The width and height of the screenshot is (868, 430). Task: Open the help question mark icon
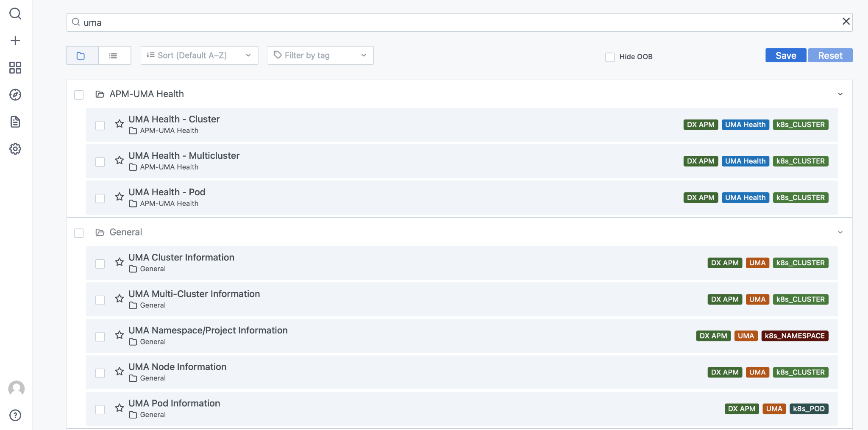point(16,416)
